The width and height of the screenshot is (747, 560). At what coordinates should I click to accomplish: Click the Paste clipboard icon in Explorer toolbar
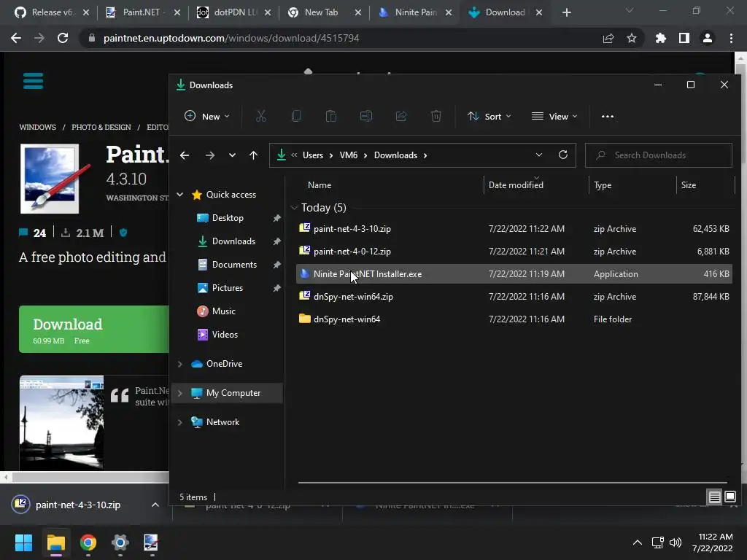331,116
